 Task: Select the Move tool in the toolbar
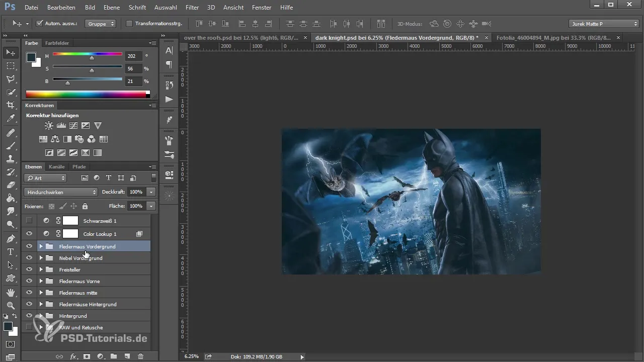11,52
